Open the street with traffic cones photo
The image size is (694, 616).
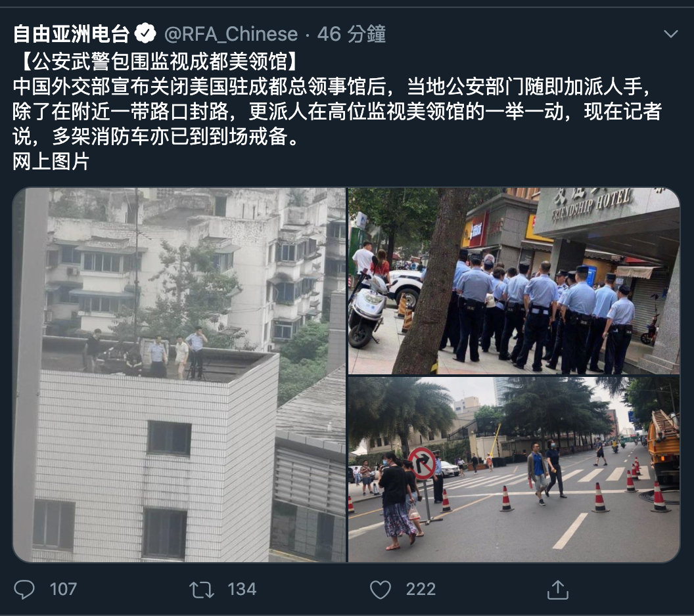point(514,469)
